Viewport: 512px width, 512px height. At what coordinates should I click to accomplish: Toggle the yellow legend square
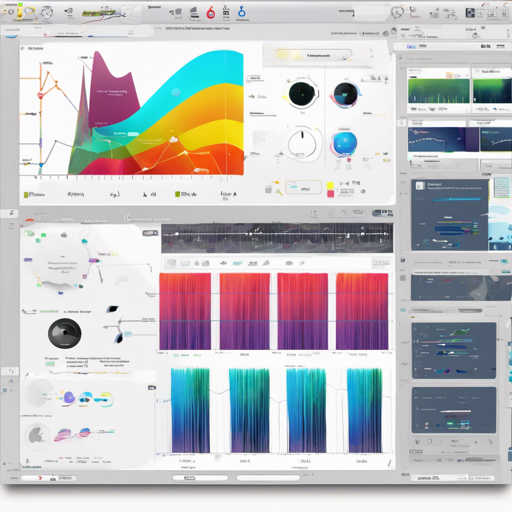(330, 186)
